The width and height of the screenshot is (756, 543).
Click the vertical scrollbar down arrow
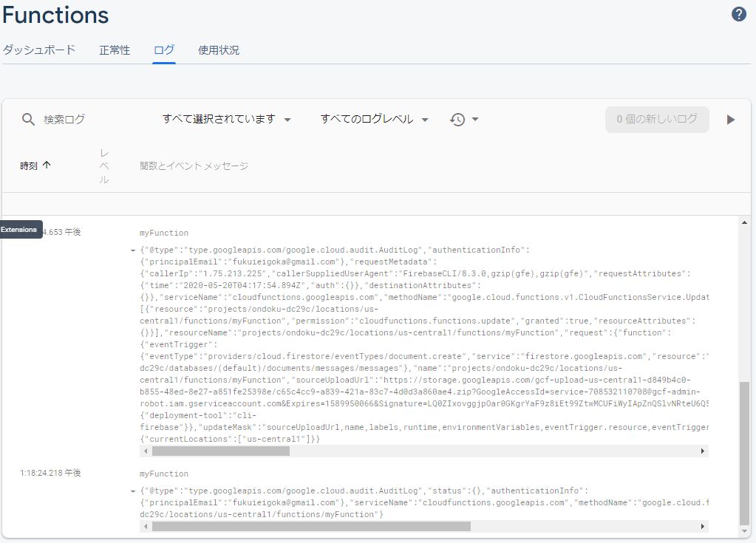pos(744,531)
